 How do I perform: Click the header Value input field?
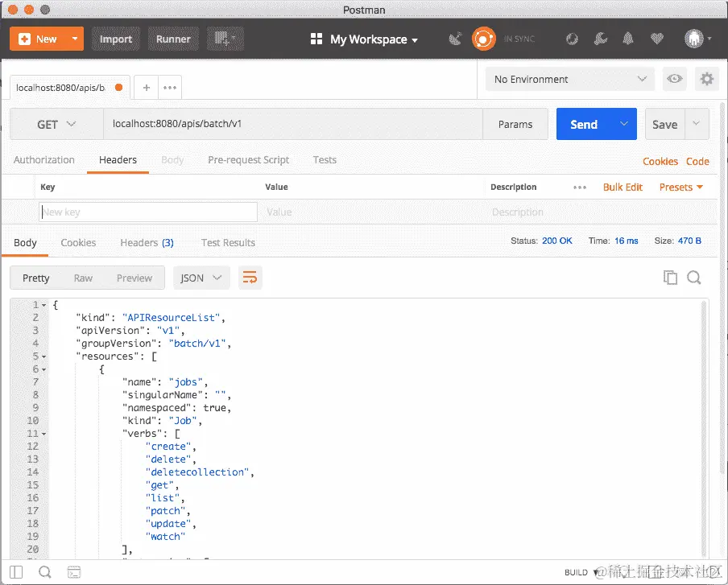click(x=373, y=212)
